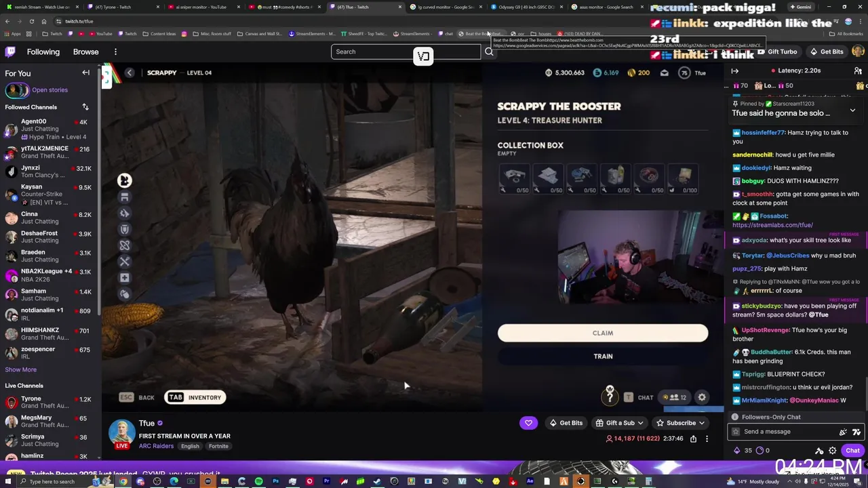Select the English tag
The image size is (868, 488).
click(x=190, y=446)
